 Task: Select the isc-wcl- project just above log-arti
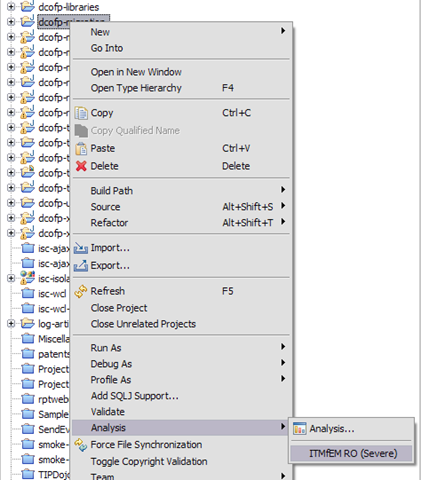[53, 309]
